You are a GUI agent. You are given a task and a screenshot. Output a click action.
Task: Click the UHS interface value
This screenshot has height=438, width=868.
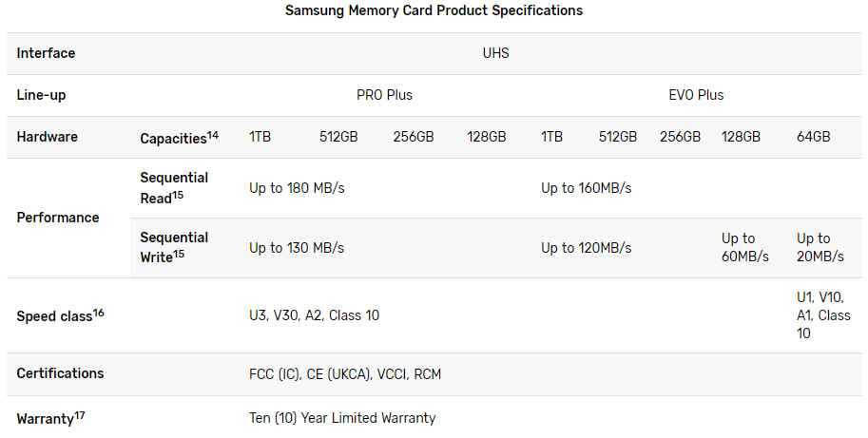495,53
